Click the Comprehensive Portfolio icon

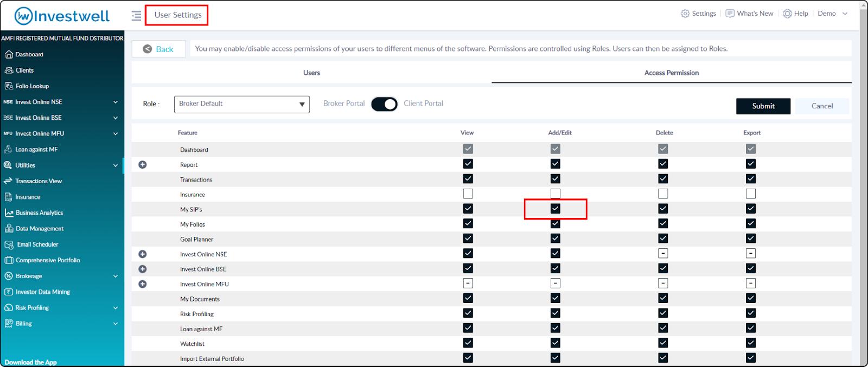[9, 260]
